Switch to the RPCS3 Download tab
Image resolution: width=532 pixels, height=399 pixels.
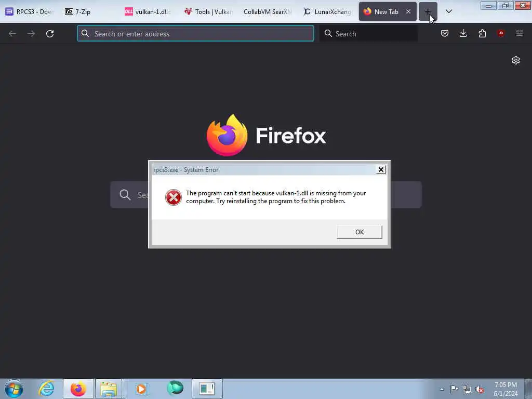tap(29, 11)
